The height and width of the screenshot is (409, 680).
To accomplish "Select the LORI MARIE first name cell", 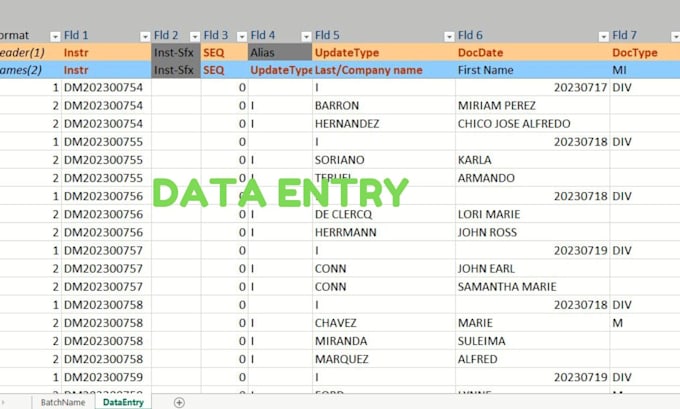I will 532,214.
